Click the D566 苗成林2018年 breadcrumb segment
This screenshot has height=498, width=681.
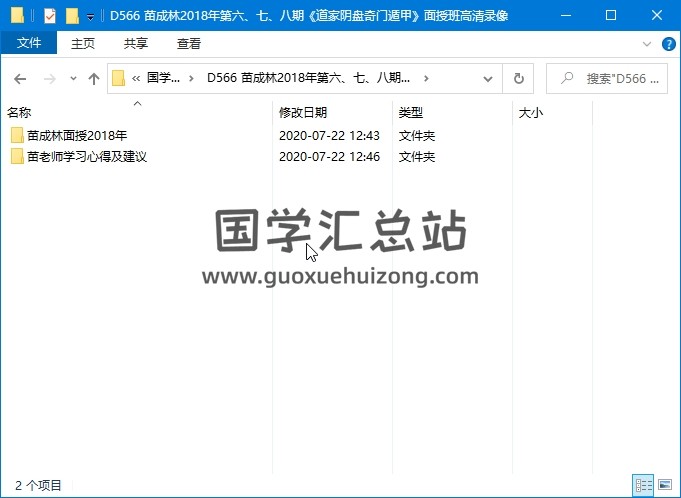pos(308,78)
